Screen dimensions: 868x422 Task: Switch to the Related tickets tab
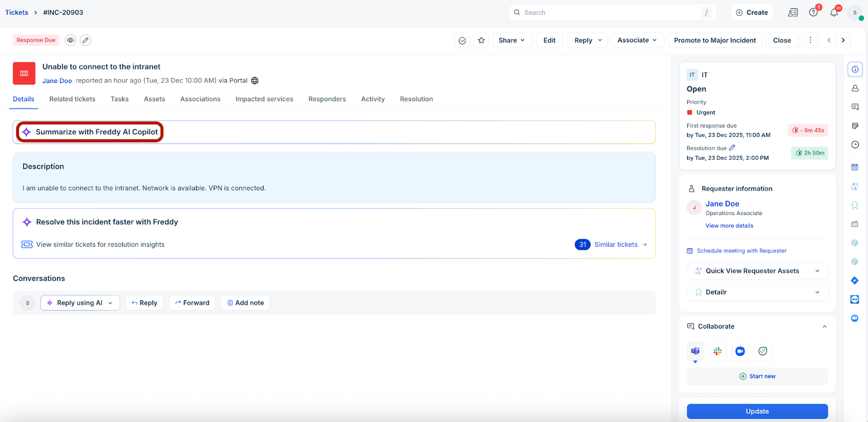coord(72,99)
